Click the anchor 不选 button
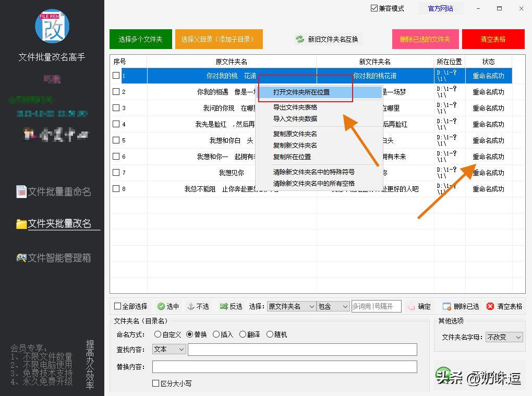The width and height of the screenshot is (532, 396). pos(198,306)
